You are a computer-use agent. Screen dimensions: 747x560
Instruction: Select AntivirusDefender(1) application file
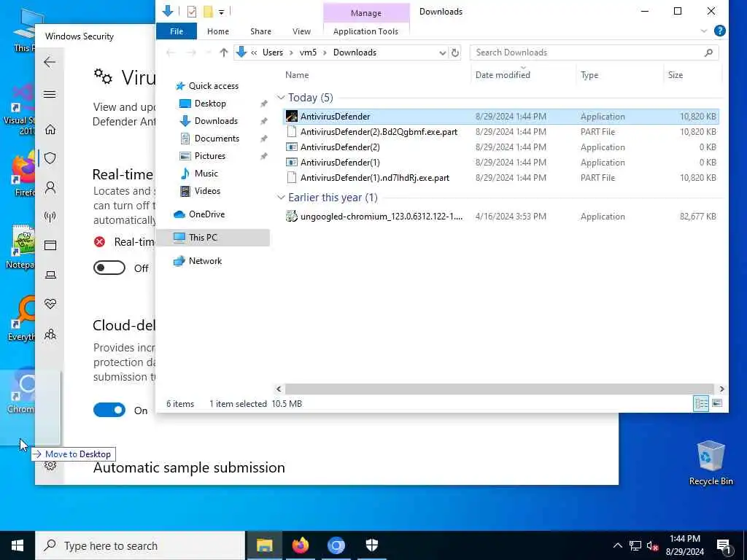(x=340, y=163)
